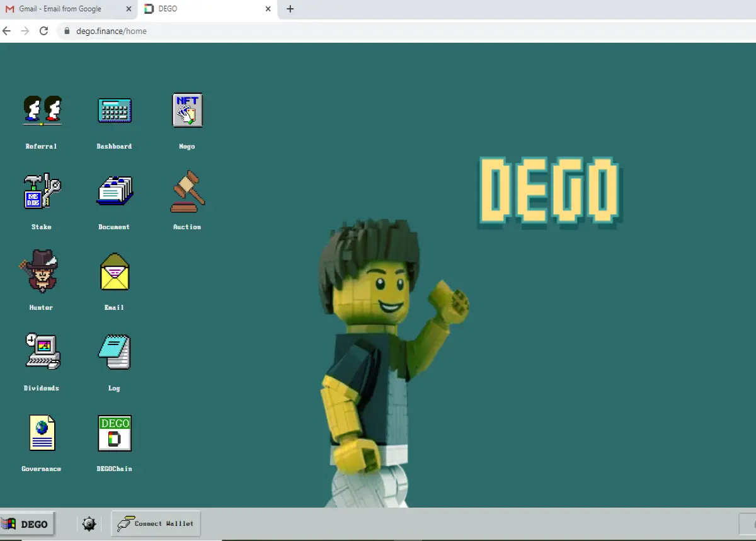Click the Referral label text
756x541 pixels.
[x=42, y=146]
